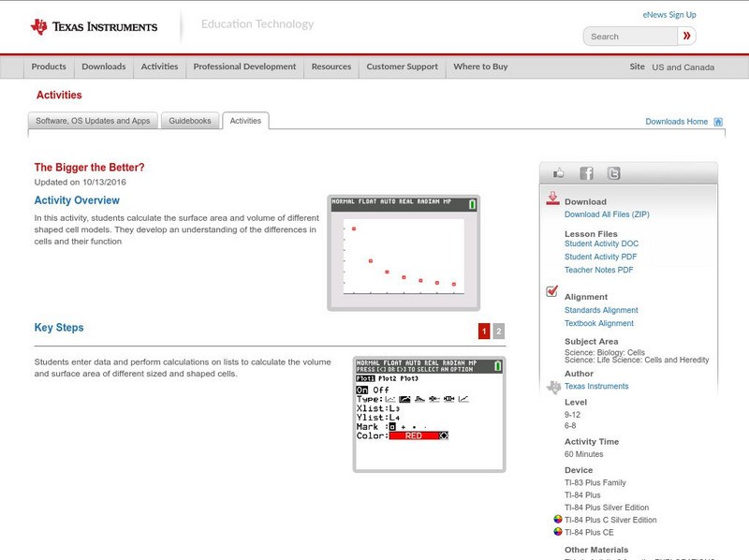Image resolution: width=749 pixels, height=560 pixels.
Task: Open the scatter plot calculator screenshot
Action: pyautogui.click(x=404, y=253)
